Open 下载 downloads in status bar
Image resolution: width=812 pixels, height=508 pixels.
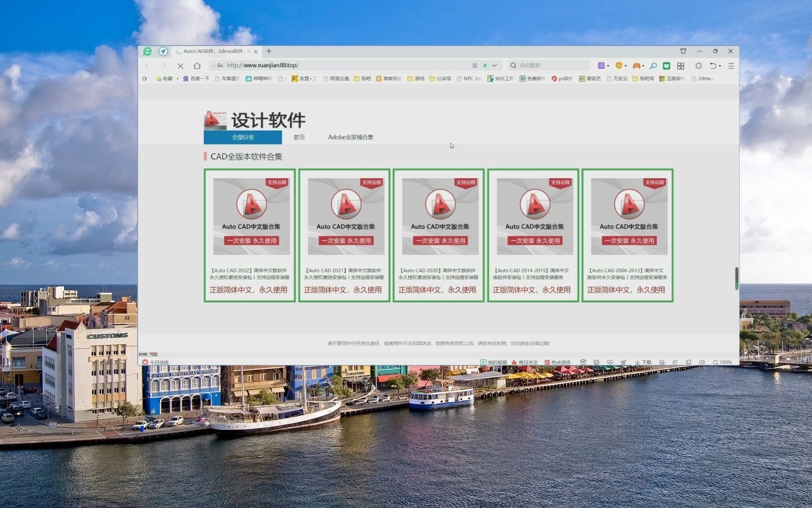(x=643, y=362)
